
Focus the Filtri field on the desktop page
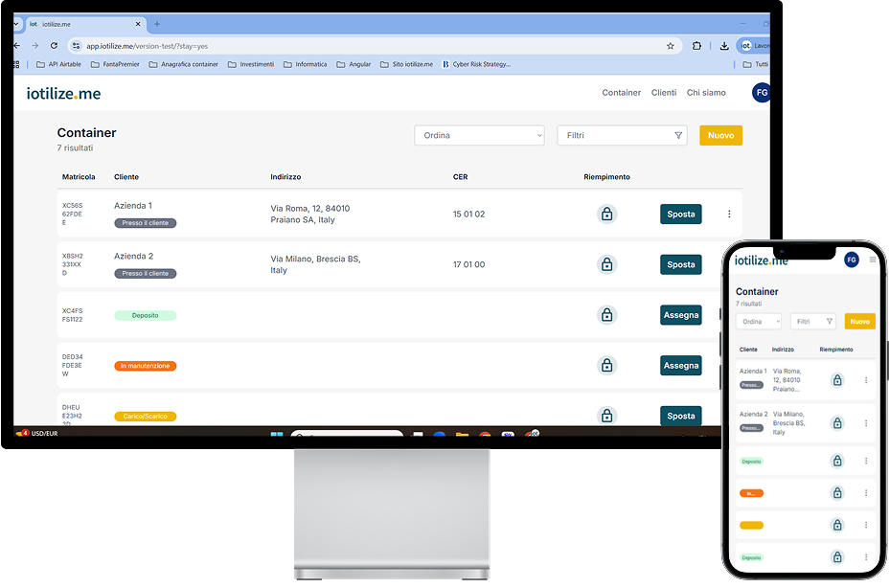pos(622,135)
